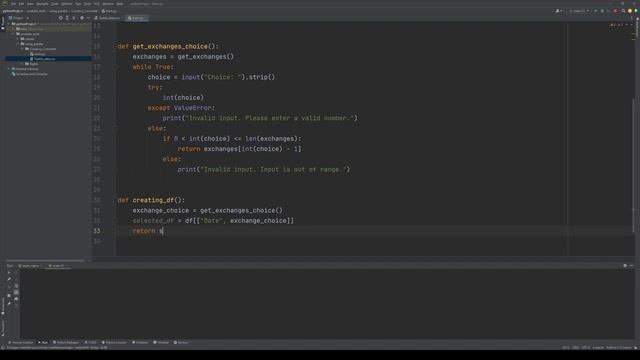This screenshot has width=640, height=360.
Task: Open the Edit menu
Action: pos(21,4)
